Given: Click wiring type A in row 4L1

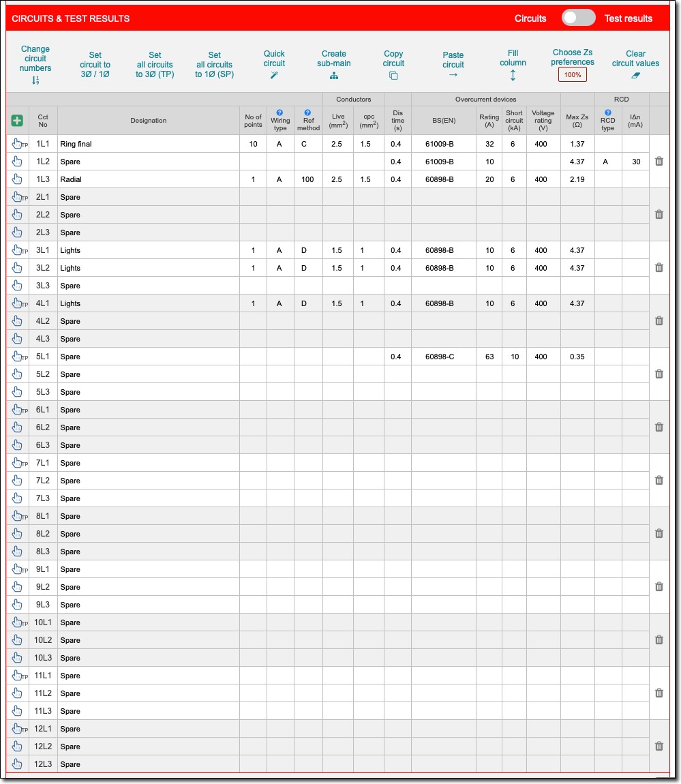Looking at the screenshot, I should pos(280,303).
